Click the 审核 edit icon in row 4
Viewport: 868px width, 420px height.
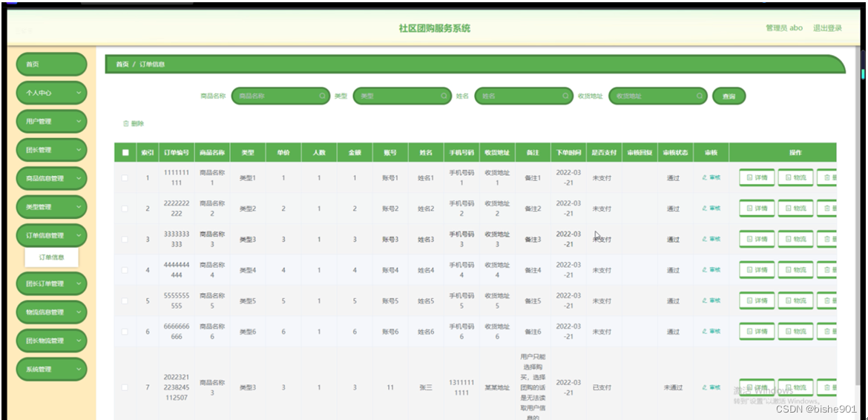[x=704, y=270]
